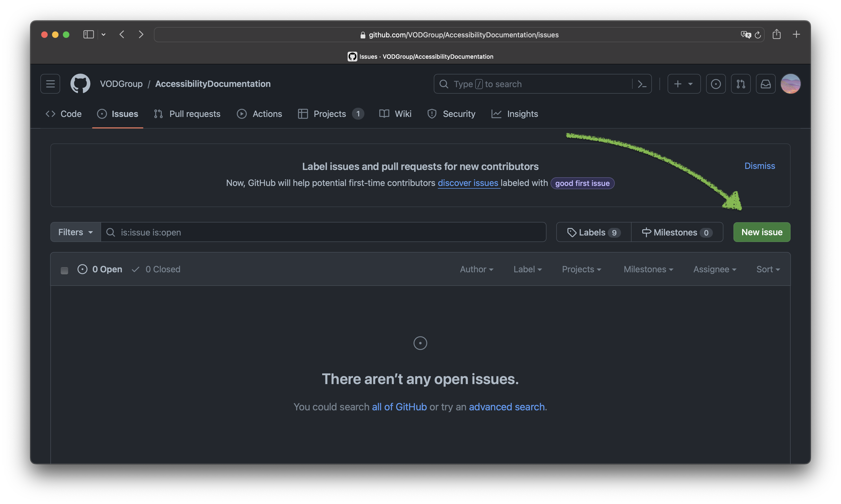This screenshot has height=504, width=841.
Task: Check the select all issues checkbox
Action: click(x=64, y=270)
